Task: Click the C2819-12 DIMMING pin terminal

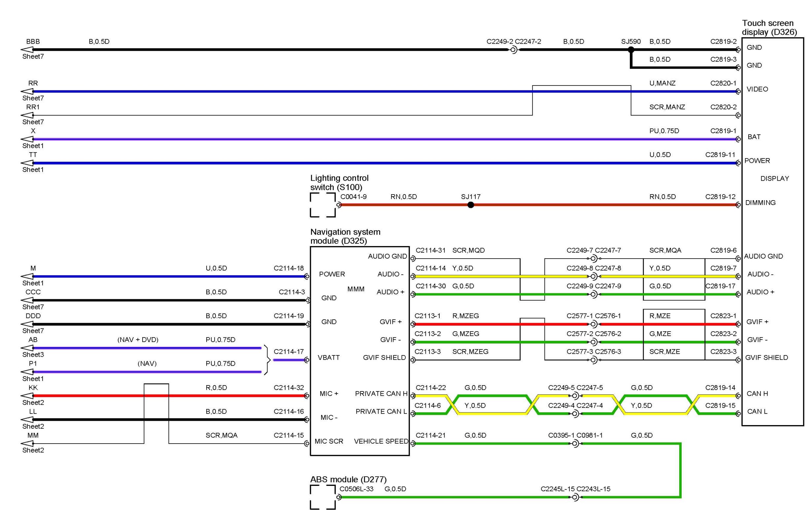Action: [x=738, y=205]
